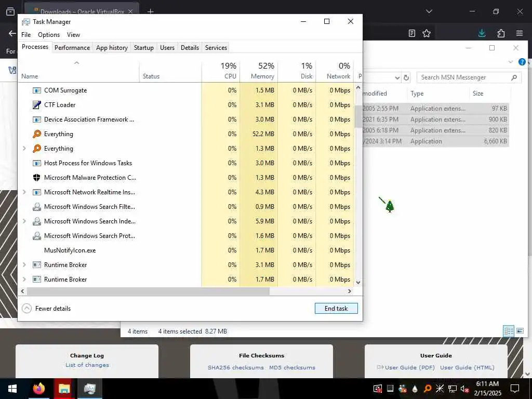Click the star-shaped tray icon

440,389
